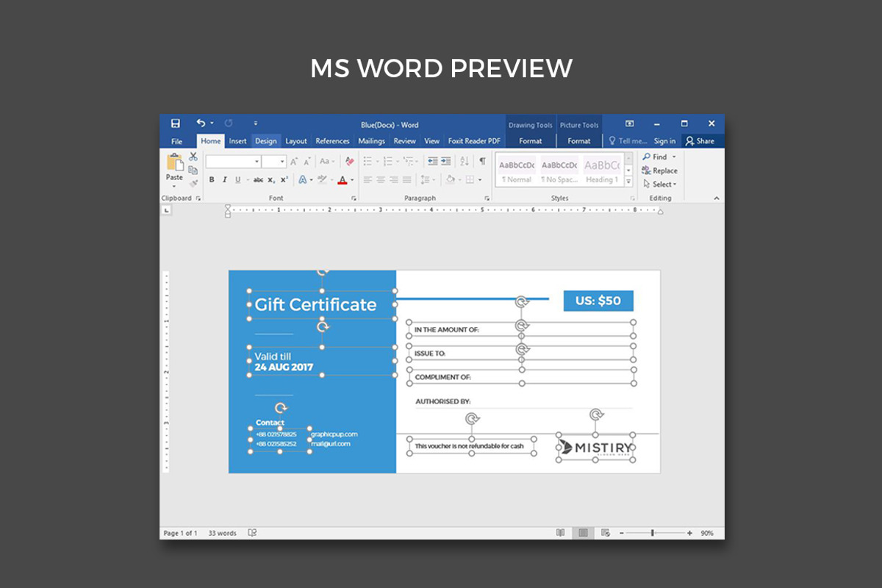The image size is (882, 588).
Task: Open proofing check icon in status bar
Action: (252, 533)
